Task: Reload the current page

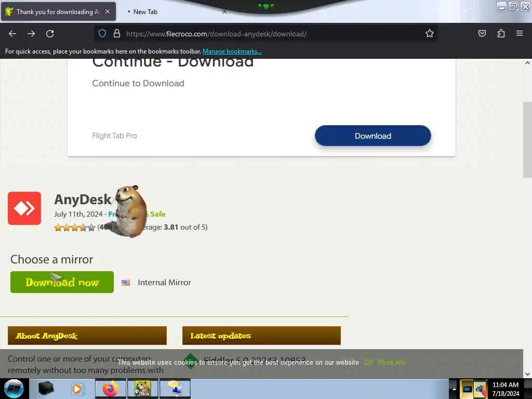Action: [50, 34]
